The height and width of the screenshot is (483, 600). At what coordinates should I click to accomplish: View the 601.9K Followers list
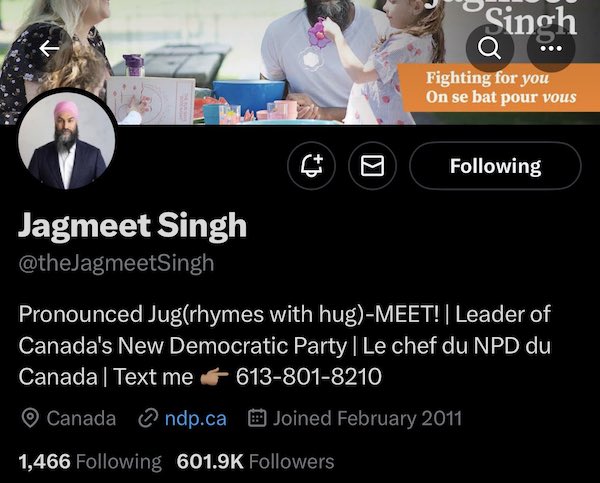tap(255, 462)
